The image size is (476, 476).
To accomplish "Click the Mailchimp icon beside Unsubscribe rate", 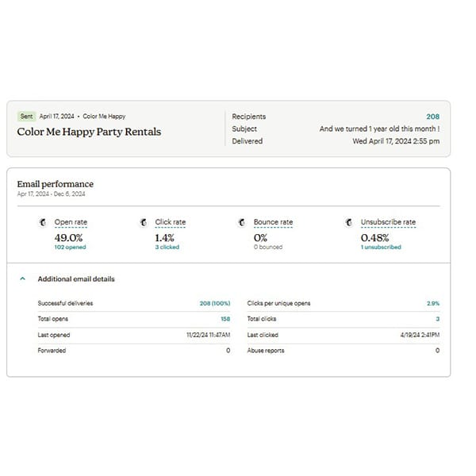I will tap(349, 222).
